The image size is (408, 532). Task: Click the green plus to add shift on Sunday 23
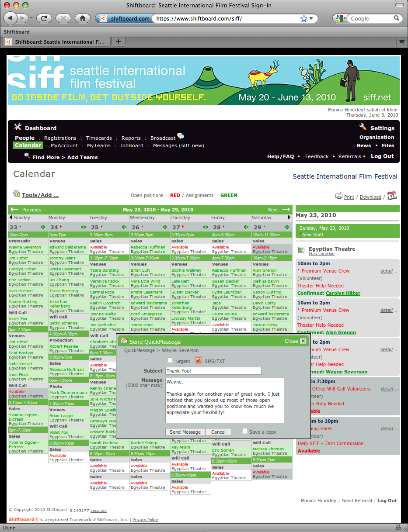pos(42,227)
